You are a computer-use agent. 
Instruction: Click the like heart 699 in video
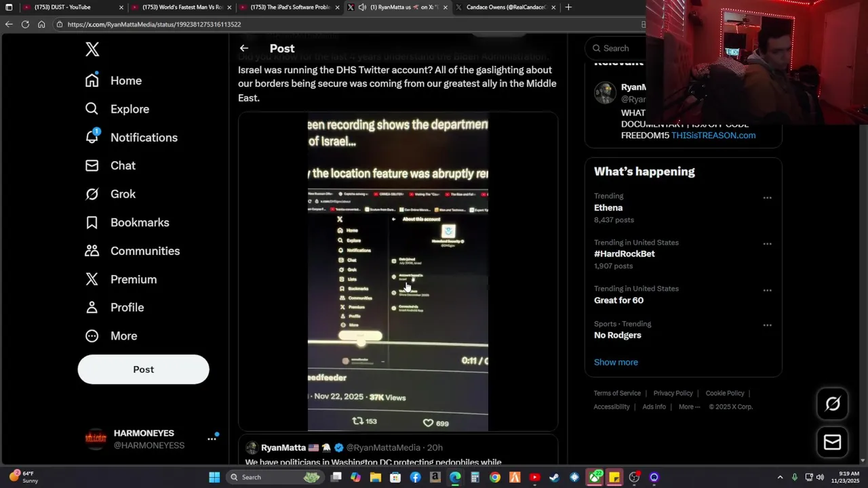click(435, 423)
